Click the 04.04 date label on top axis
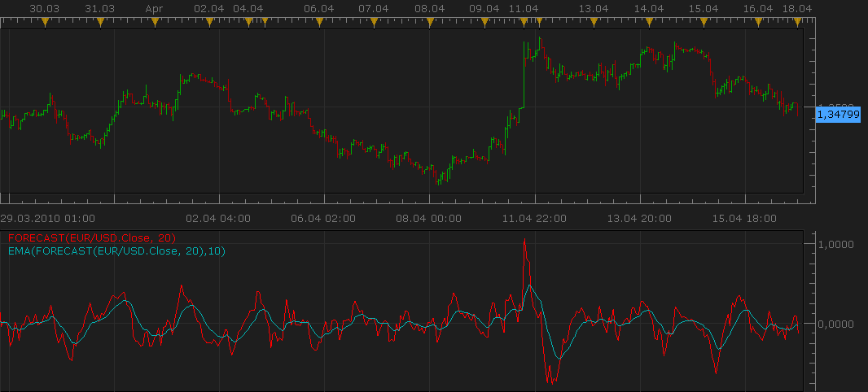Screen dimensions: 868x392 click(x=248, y=9)
